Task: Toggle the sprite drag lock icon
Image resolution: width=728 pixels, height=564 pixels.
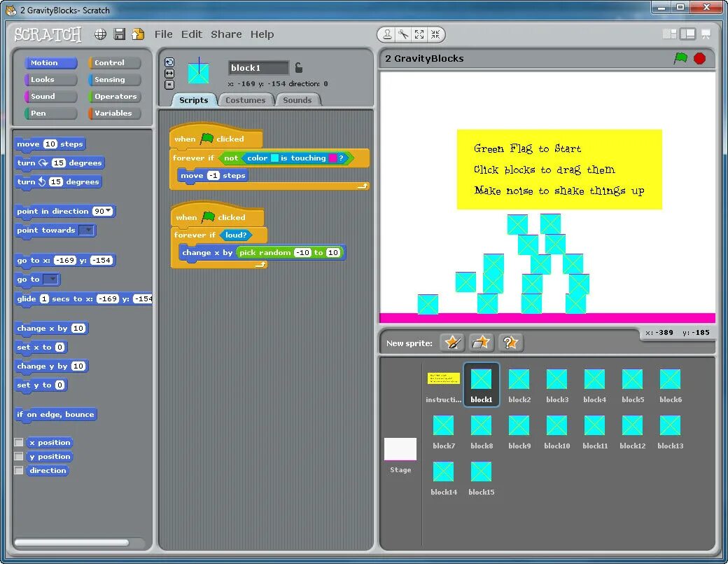Action: coord(299,68)
